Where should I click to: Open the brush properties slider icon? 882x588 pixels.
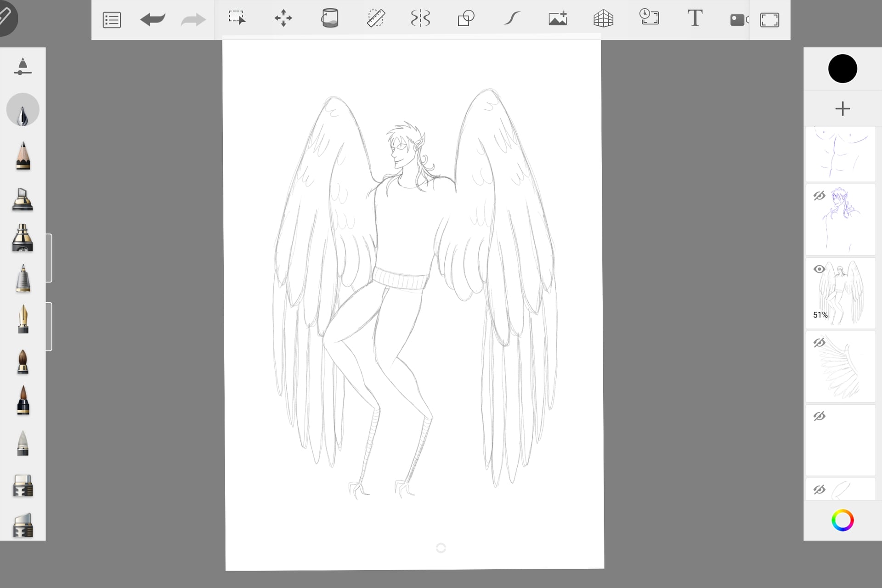[23, 67]
